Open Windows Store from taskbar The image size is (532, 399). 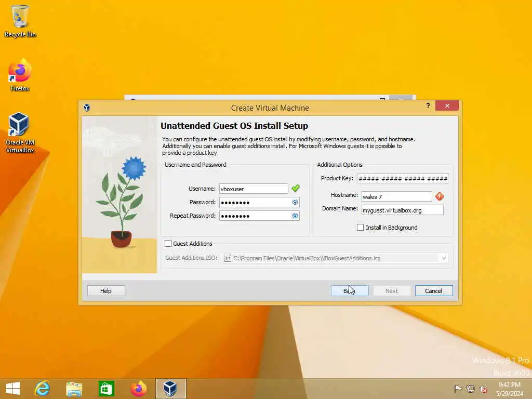106,389
